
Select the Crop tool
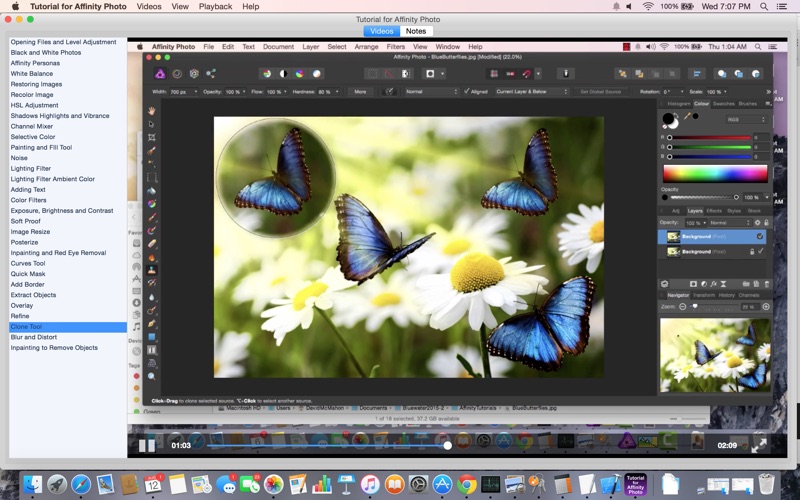point(152,137)
